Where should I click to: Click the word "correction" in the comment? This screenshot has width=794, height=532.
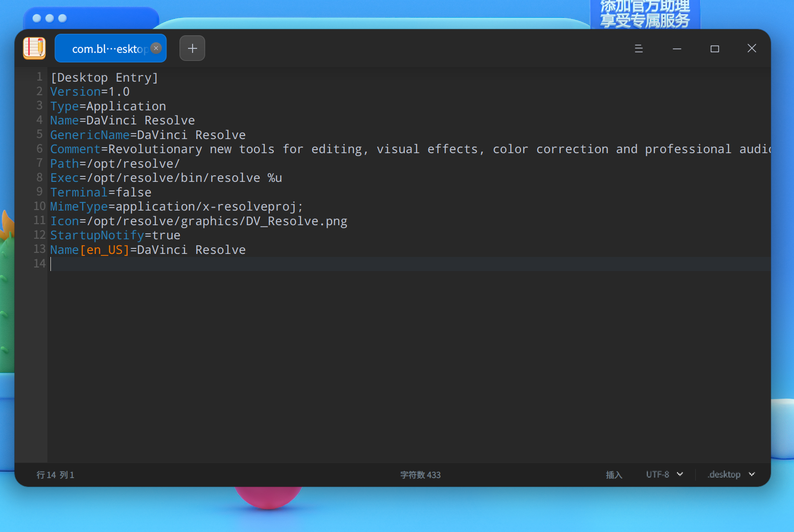coord(572,149)
